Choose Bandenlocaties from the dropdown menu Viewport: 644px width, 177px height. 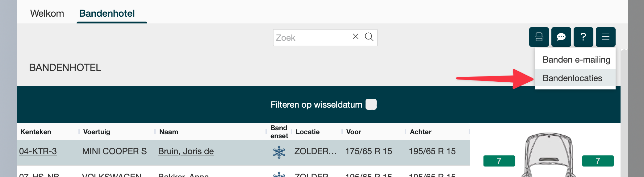[x=572, y=78]
